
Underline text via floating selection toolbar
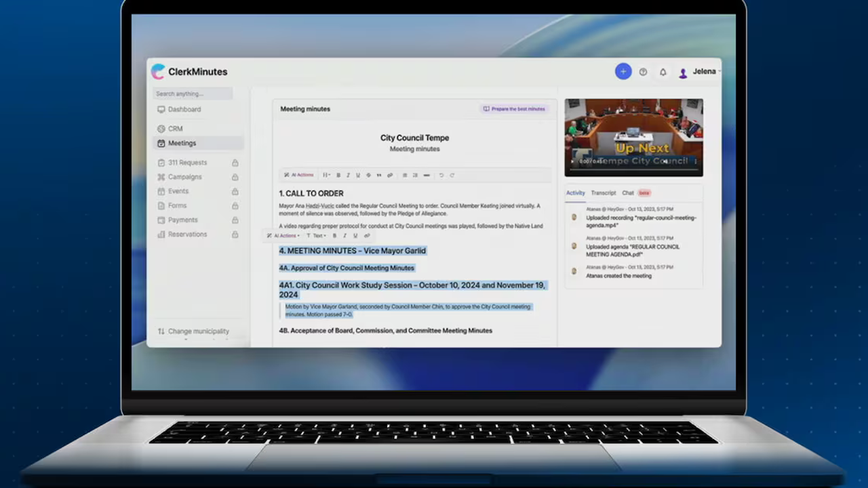(355, 236)
